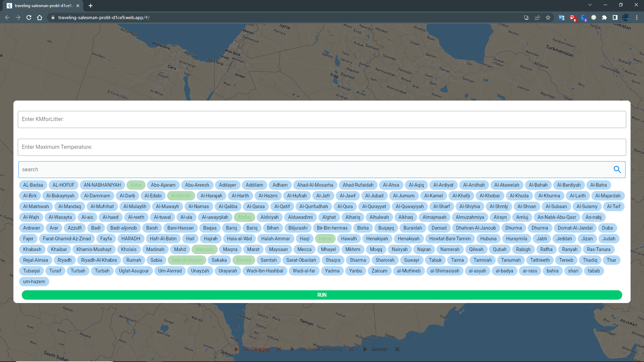Select the um-hazem city chip
The image size is (644, 362).
tap(34, 282)
